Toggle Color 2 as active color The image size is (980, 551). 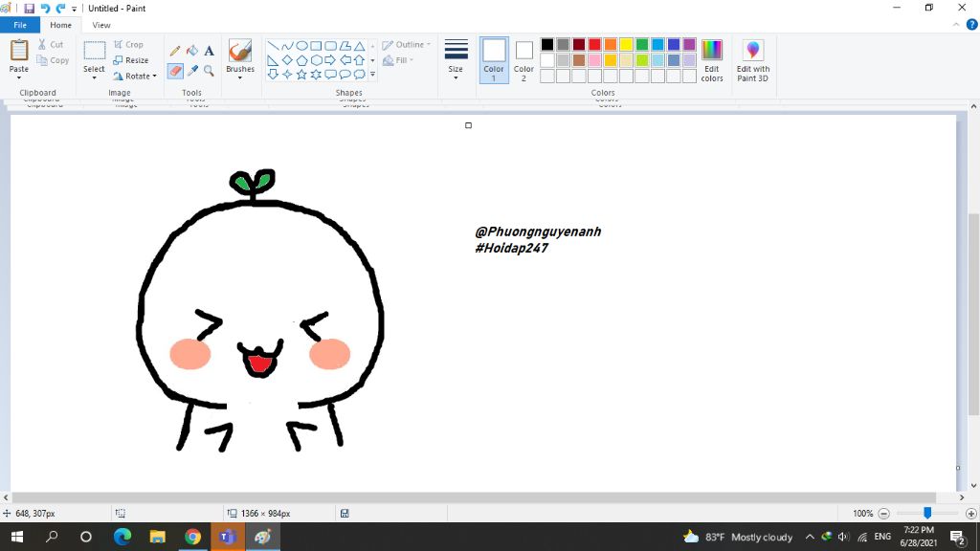(523, 60)
